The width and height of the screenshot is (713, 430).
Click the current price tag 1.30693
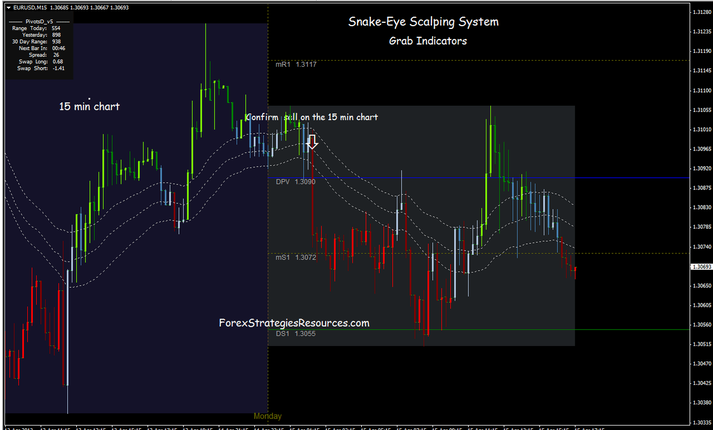click(701, 267)
